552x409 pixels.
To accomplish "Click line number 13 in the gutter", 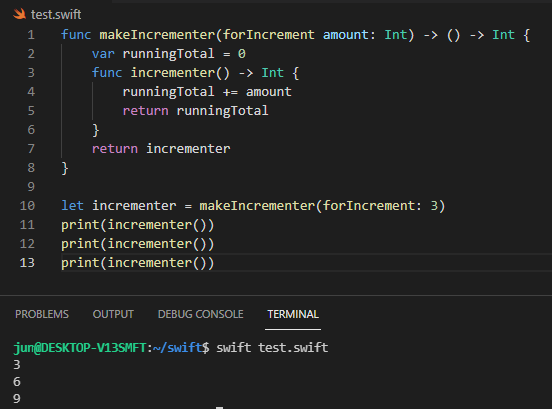I will point(27,263).
